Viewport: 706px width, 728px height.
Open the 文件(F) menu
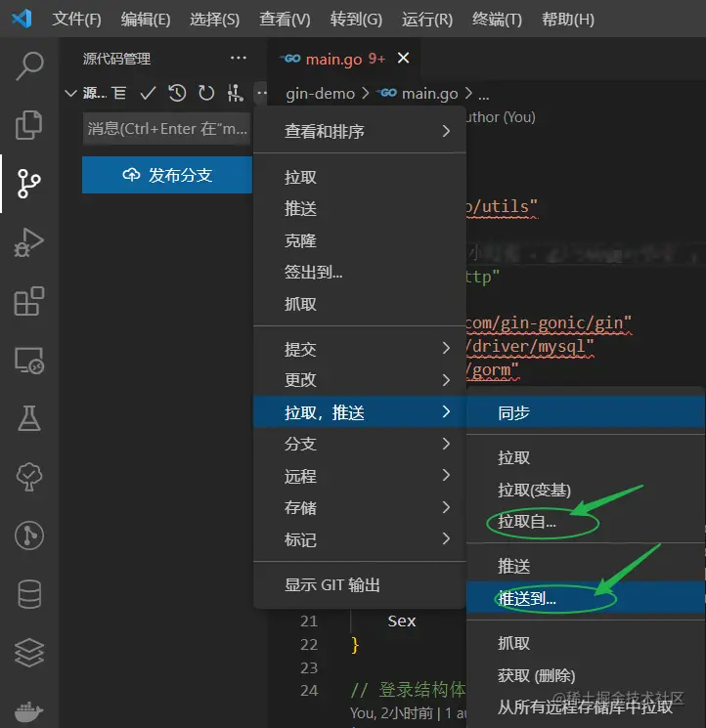pos(76,19)
